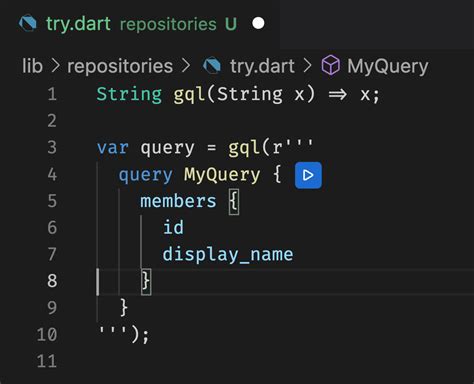Click the closing brace on line 9
This screenshot has width=474, height=384.
(124, 307)
